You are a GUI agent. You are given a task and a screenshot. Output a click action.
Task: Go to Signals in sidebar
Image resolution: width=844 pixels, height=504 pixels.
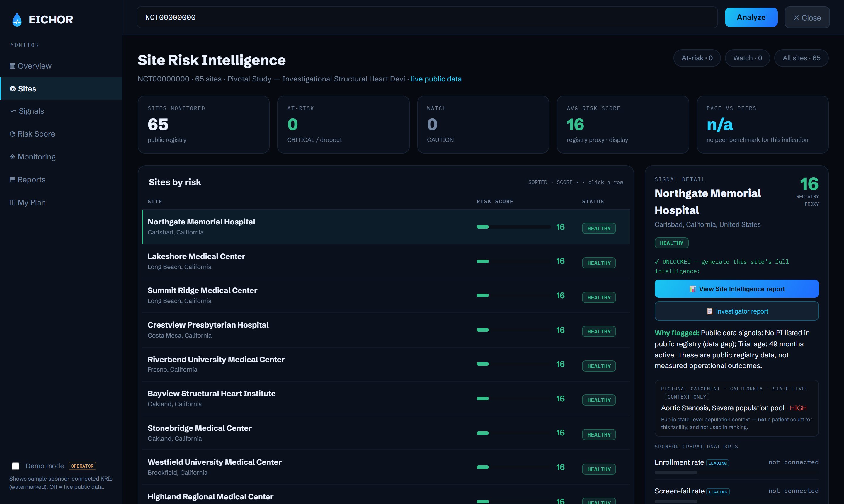click(61, 111)
